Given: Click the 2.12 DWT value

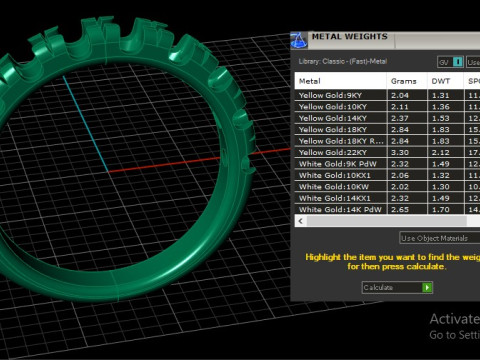Looking at the screenshot, I should (x=441, y=152).
